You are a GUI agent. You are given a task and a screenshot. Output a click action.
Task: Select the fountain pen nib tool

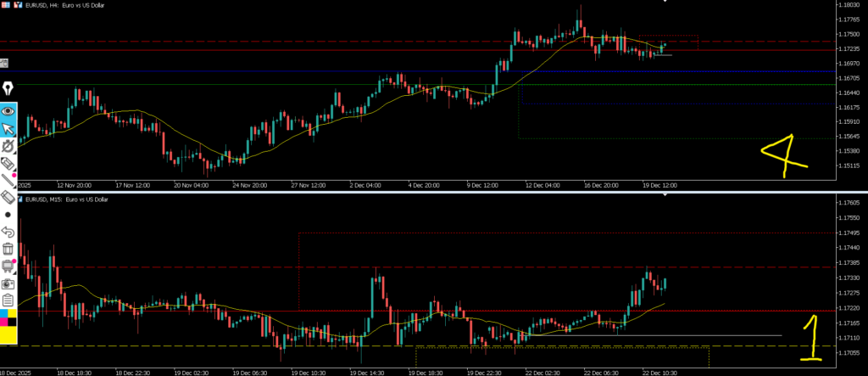8,88
